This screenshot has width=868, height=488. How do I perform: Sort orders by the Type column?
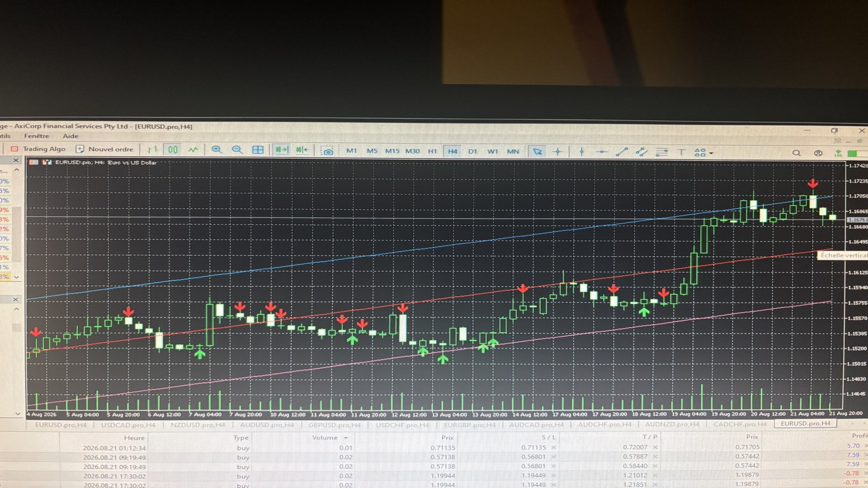(x=241, y=438)
